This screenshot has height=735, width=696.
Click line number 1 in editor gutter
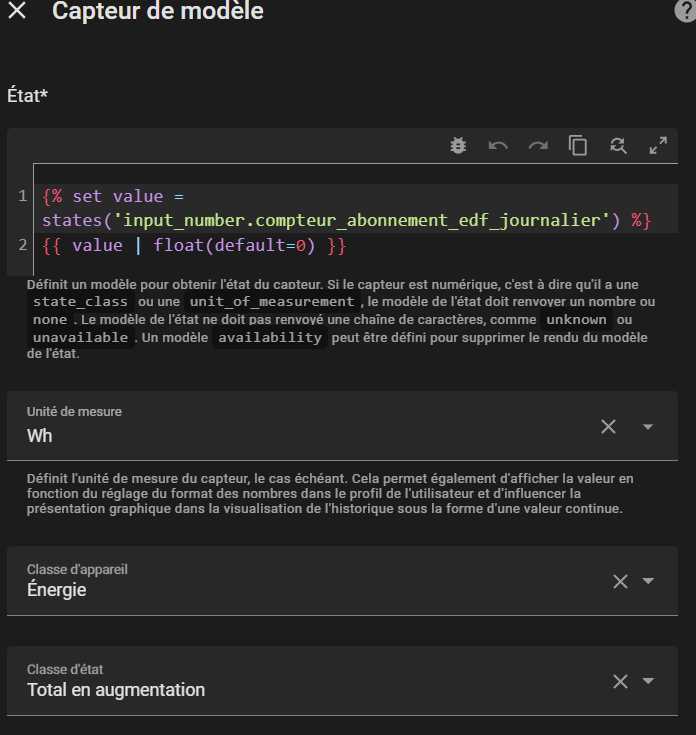(22, 196)
